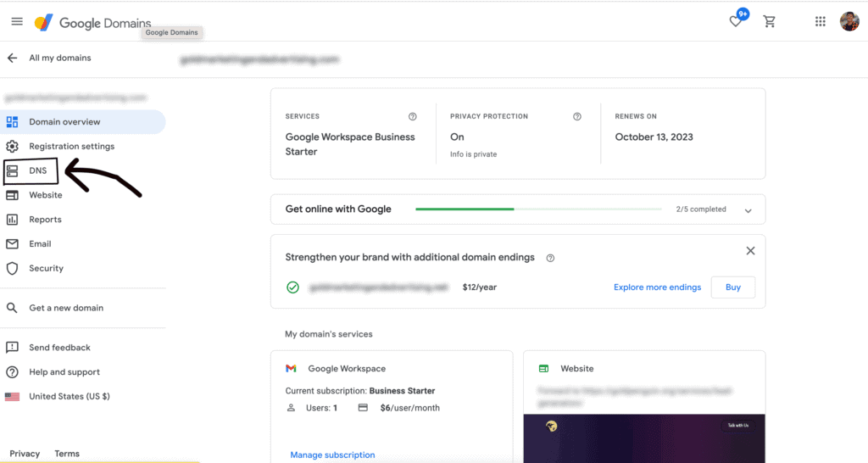Click the Email envelope icon

click(x=12, y=243)
